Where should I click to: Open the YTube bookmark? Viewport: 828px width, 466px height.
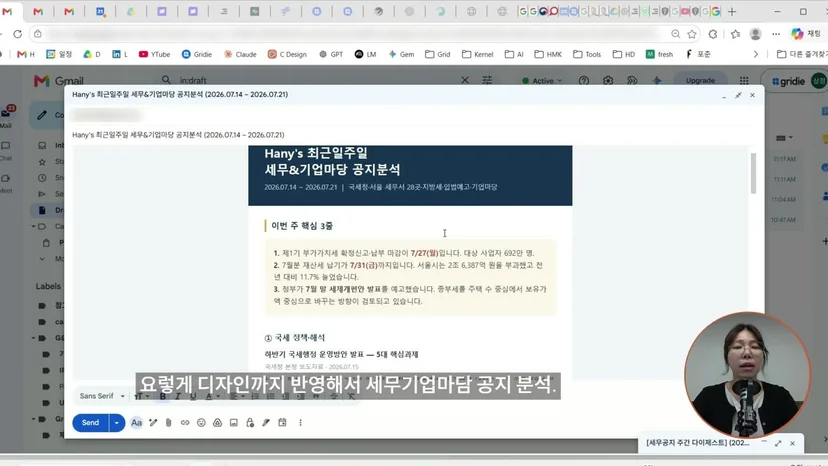tap(154, 54)
